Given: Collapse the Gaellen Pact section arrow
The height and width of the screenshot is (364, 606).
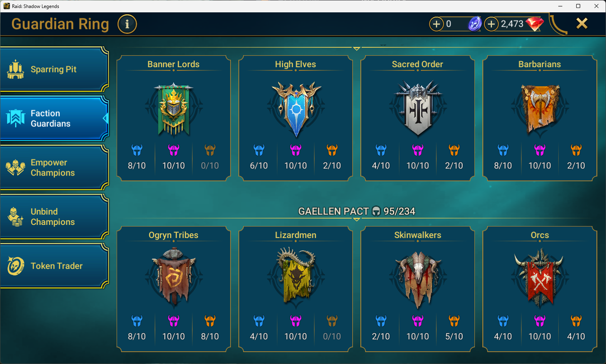Looking at the screenshot, I should coord(357,219).
